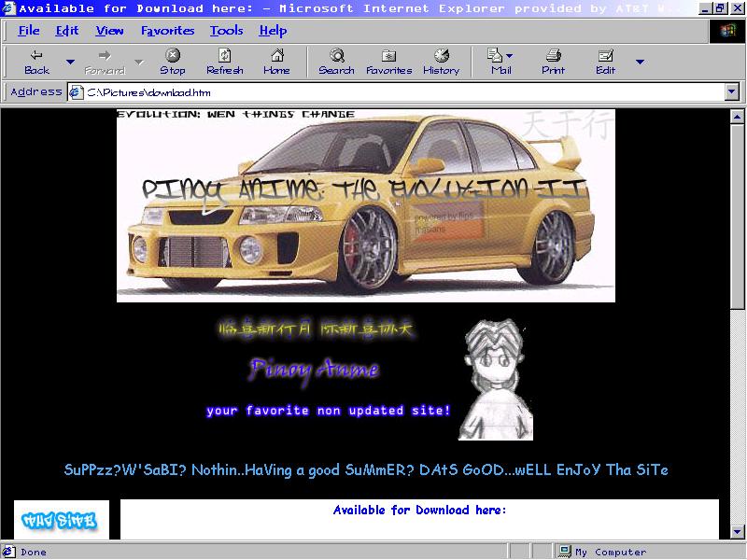The width and height of the screenshot is (747, 560).
Task: Open the Back history dropdown arrow
Action: click(70, 62)
